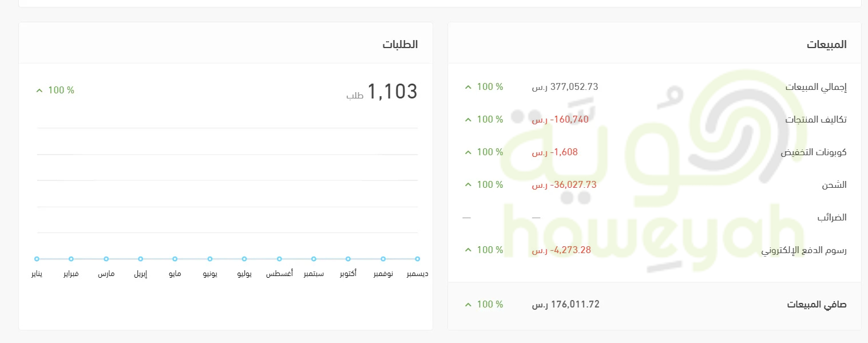This screenshot has height=343, width=868.
Task: Click the green up arrow beside orders percentage
Action: coord(39,90)
